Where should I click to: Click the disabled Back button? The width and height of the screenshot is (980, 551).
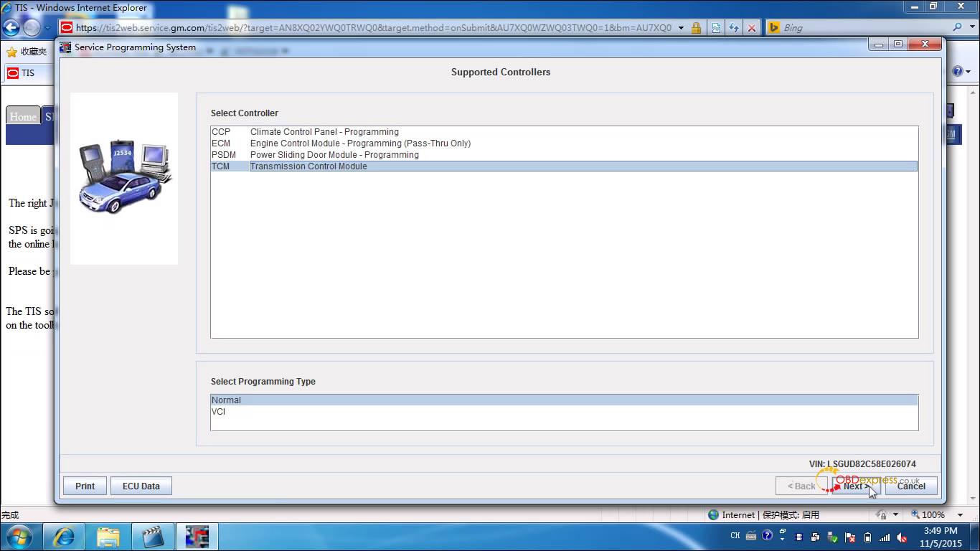801,486
